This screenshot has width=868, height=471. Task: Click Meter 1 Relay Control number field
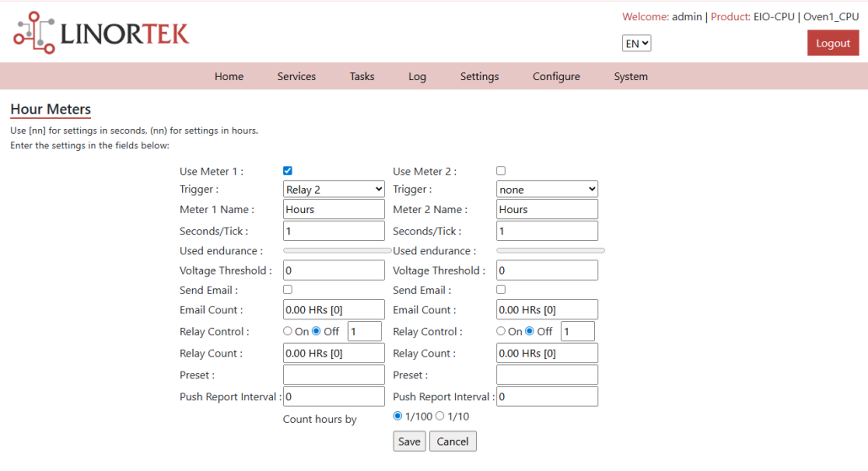click(x=364, y=331)
